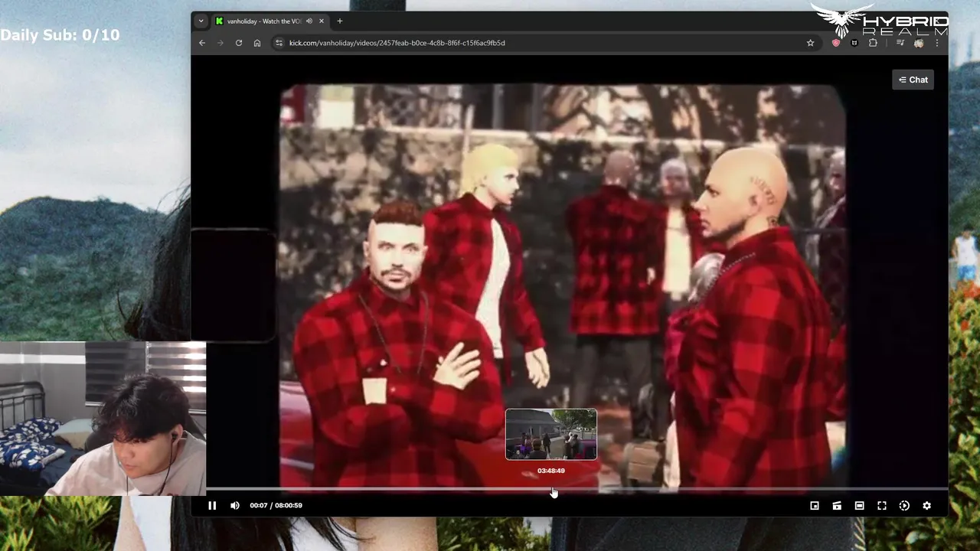This screenshot has height=551, width=980.
Task: Click the 00:07 / 08:00:59 time display
Action: pos(276,505)
